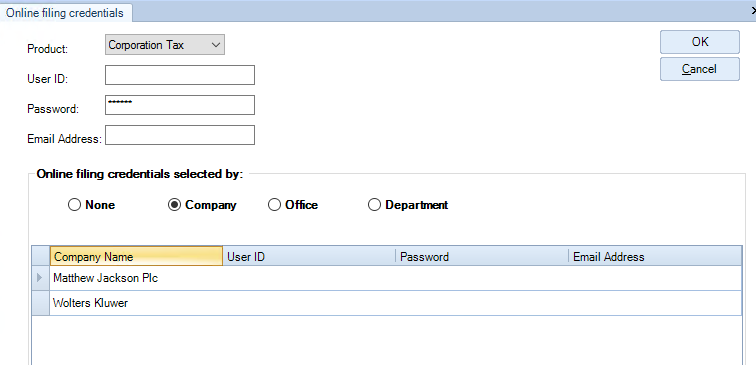Focus the Password input field
The image size is (756, 365).
tap(180, 105)
